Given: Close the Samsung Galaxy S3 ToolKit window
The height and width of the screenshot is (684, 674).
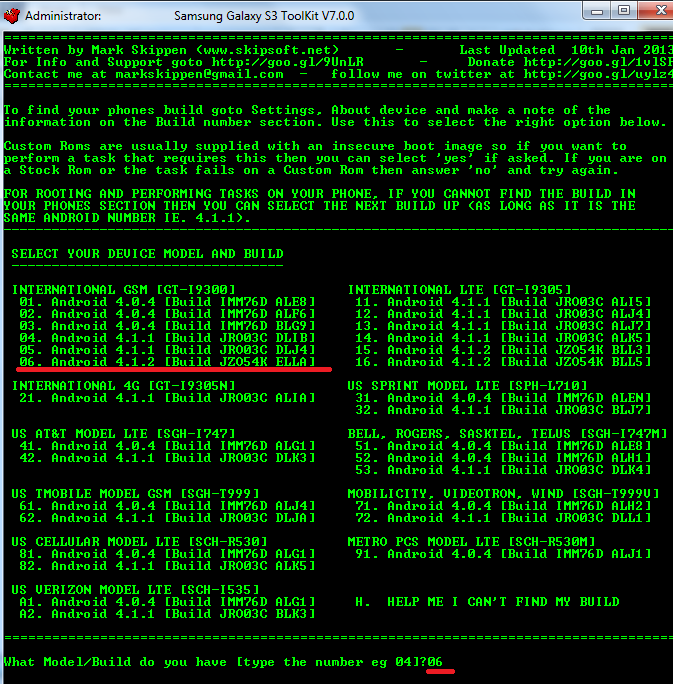Looking at the screenshot, I should pos(656,10).
